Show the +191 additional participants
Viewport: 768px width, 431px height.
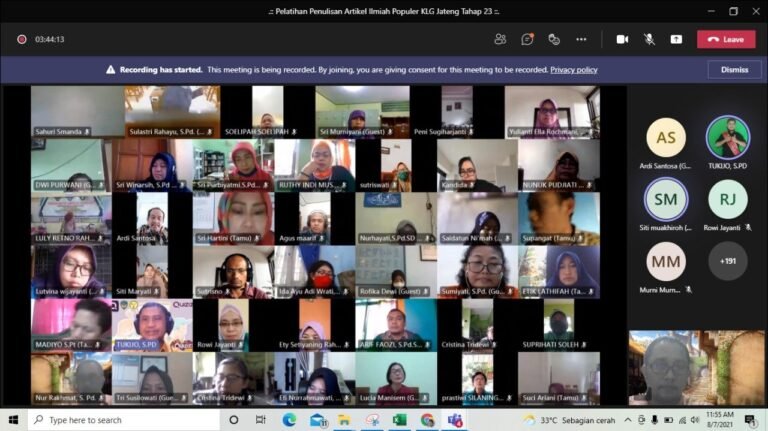(727, 261)
